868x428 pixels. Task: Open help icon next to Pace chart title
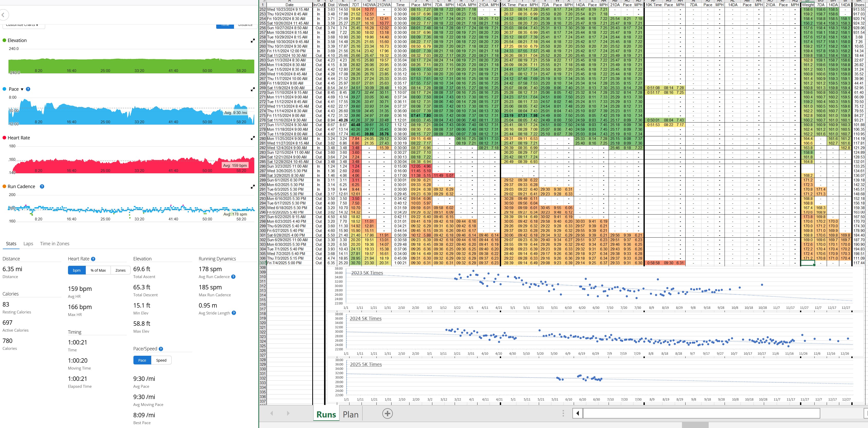point(28,89)
